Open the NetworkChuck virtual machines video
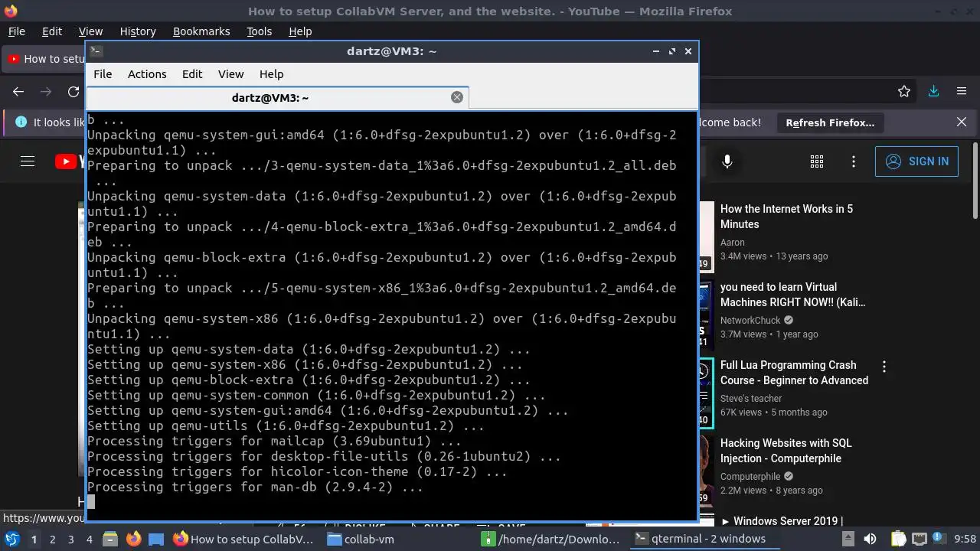This screenshot has height=551, width=980. click(792, 295)
